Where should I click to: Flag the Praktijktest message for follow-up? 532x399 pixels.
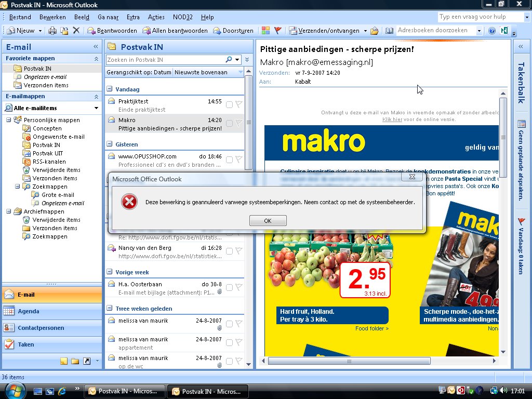(239, 104)
